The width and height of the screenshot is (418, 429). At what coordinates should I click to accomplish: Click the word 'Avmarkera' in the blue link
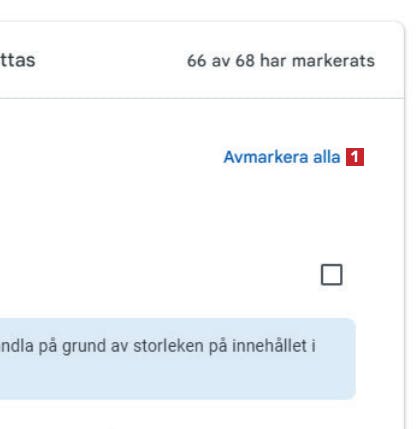(x=266, y=157)
